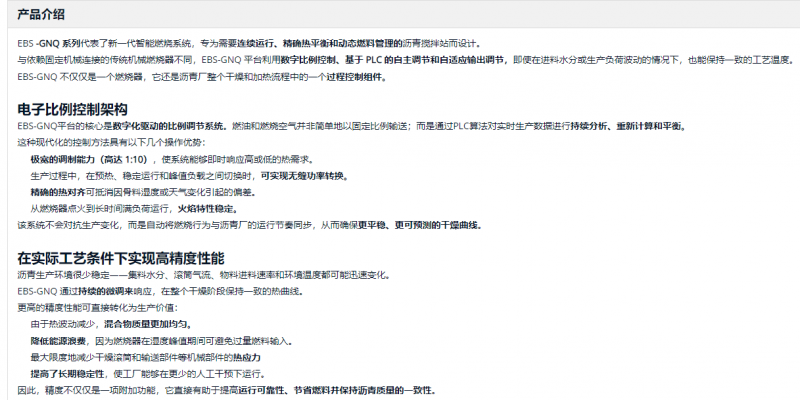Click the line EBS-GNQ 不仅仅是一个燃烧器
This screenshot has height=400, width=800.
tap(202, 77)
